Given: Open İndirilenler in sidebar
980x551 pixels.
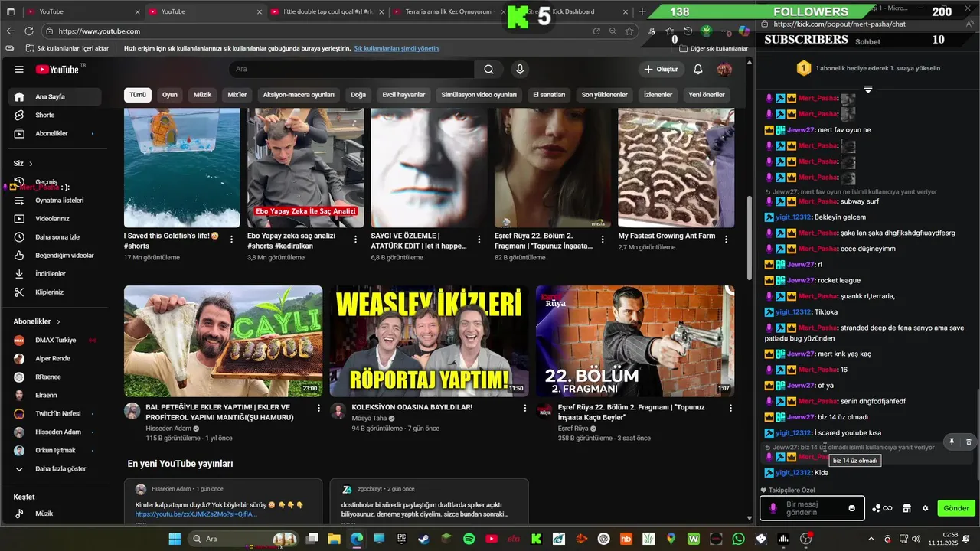Looking at the screenshot, I should 55,274.
